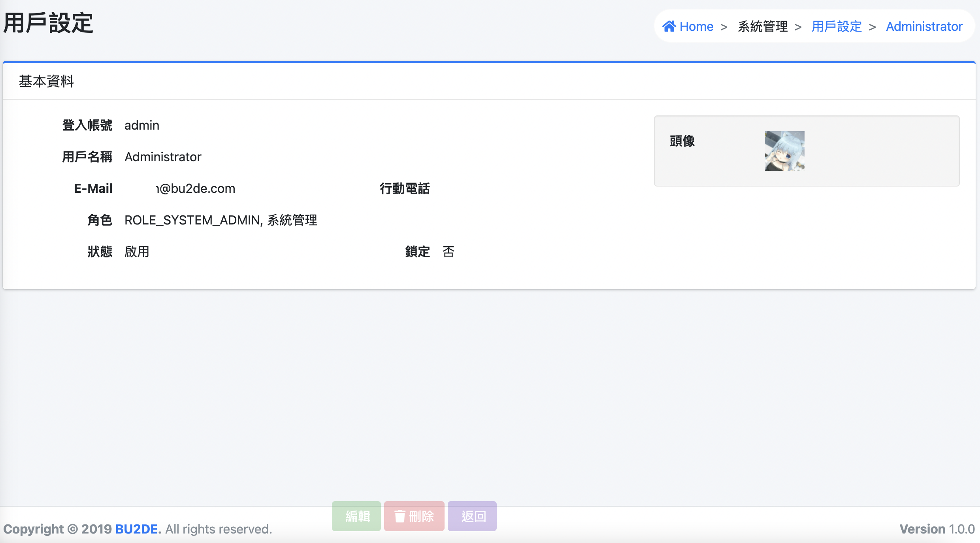The height and width of the screenshot is (543, 980).
Task: Open the Home breadcrumb link
Action: (x=696, y=26)
